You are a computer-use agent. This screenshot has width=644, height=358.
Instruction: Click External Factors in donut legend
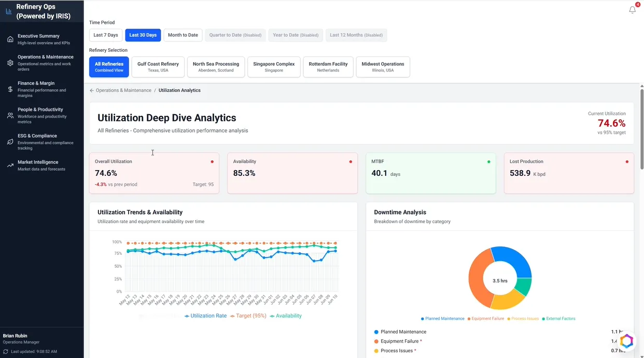(x=558, y=319)
